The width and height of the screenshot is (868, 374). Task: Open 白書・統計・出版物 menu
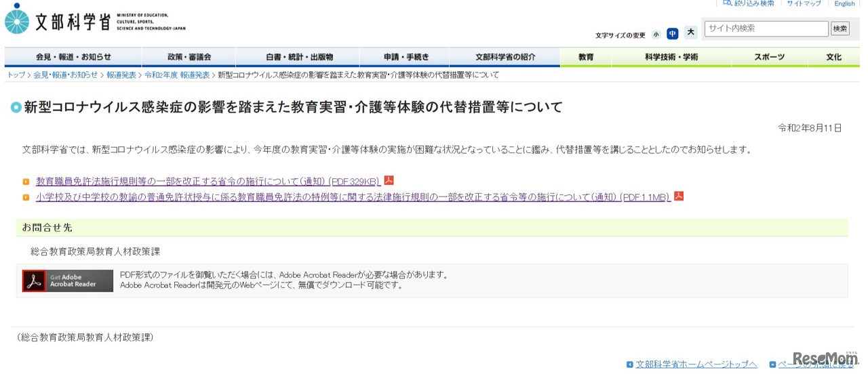299,58
